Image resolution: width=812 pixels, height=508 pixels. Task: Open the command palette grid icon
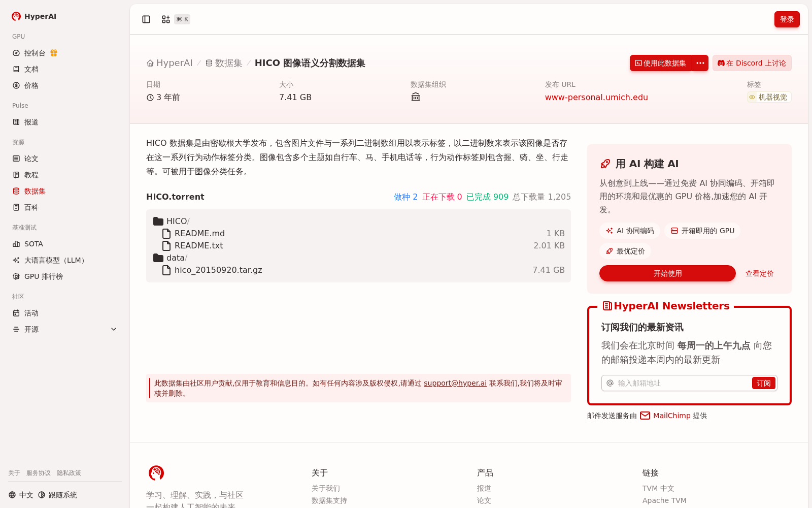[x=166, y=19]
